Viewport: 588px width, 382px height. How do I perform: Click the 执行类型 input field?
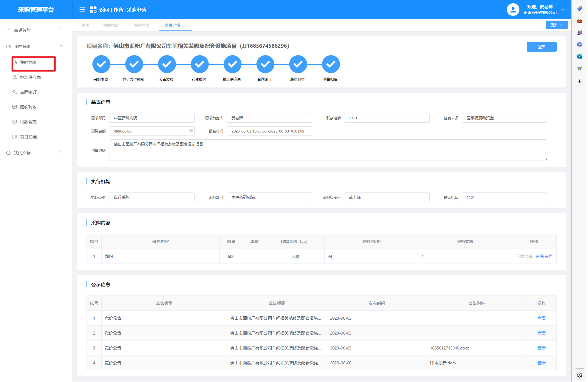[152, 197]
